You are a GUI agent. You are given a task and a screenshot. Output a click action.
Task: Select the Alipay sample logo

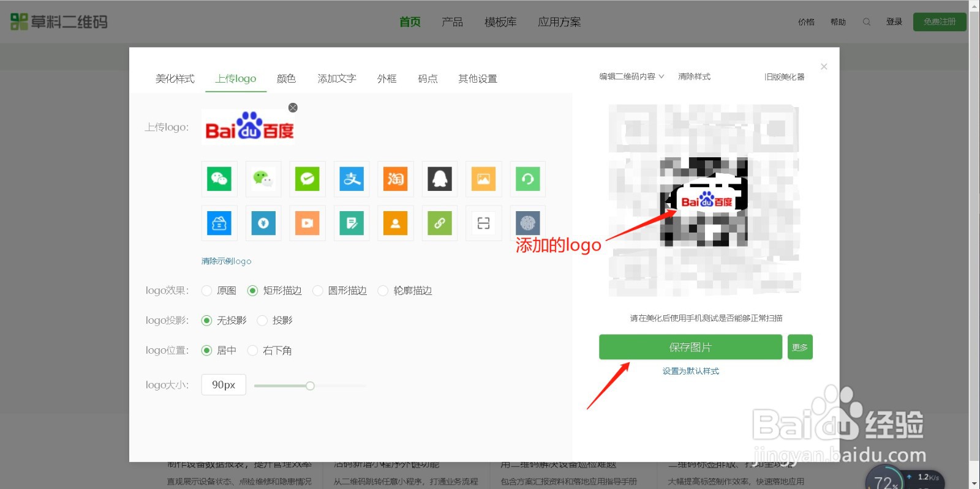click(352, 179)
